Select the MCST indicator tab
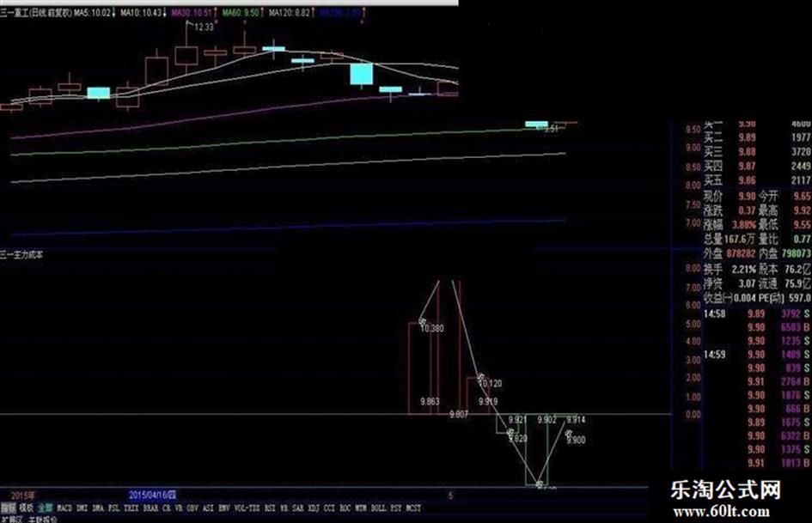The width and height of the screenshot is (812, 523). click(x=413, y=508)
